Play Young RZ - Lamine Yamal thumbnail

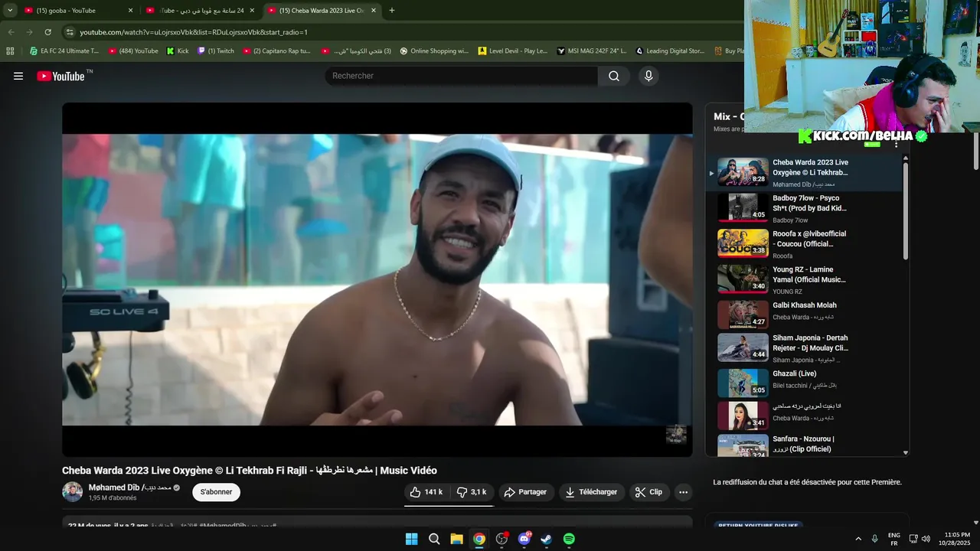tap(743, 279)
